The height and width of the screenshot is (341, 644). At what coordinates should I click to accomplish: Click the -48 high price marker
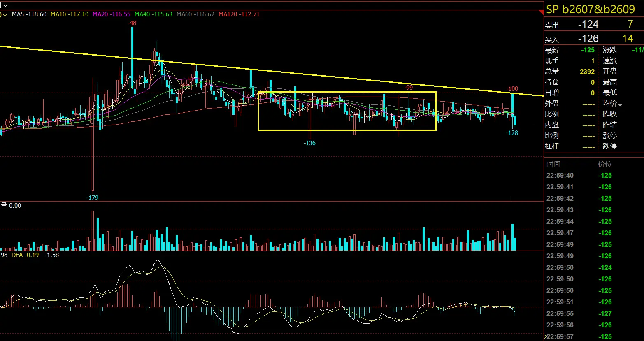tap(132, 23)
